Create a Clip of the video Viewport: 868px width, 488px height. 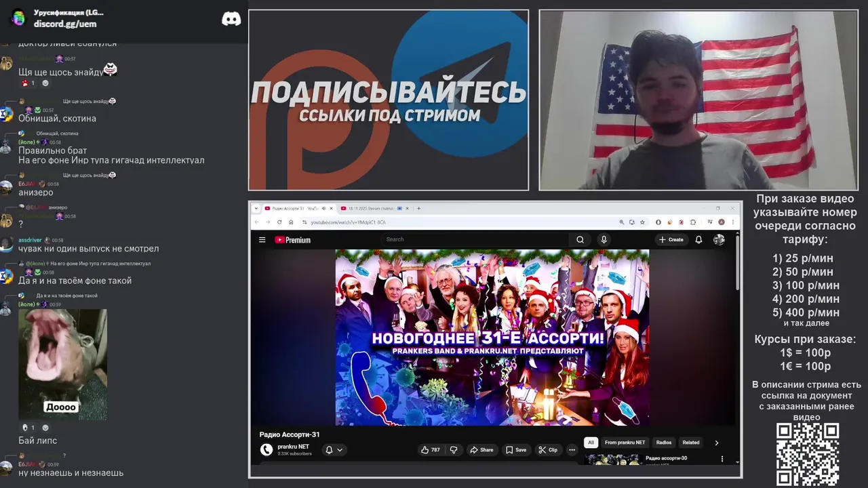click(x=548, y=449)
